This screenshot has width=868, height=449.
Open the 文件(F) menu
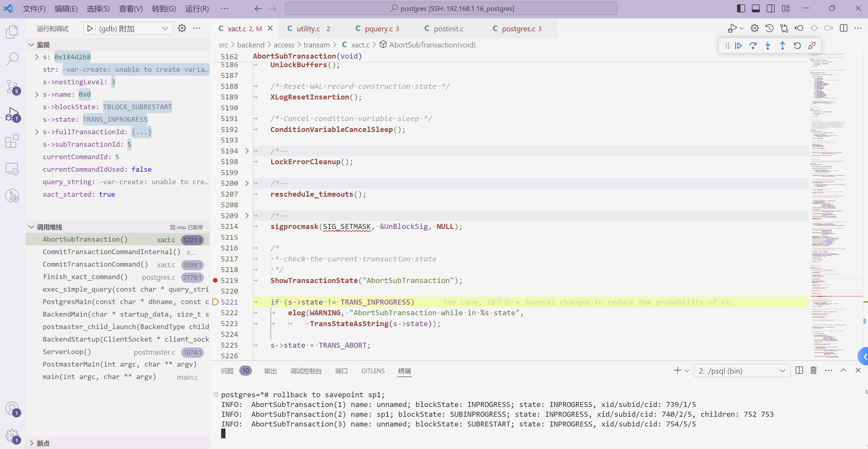tap(34, 8)
